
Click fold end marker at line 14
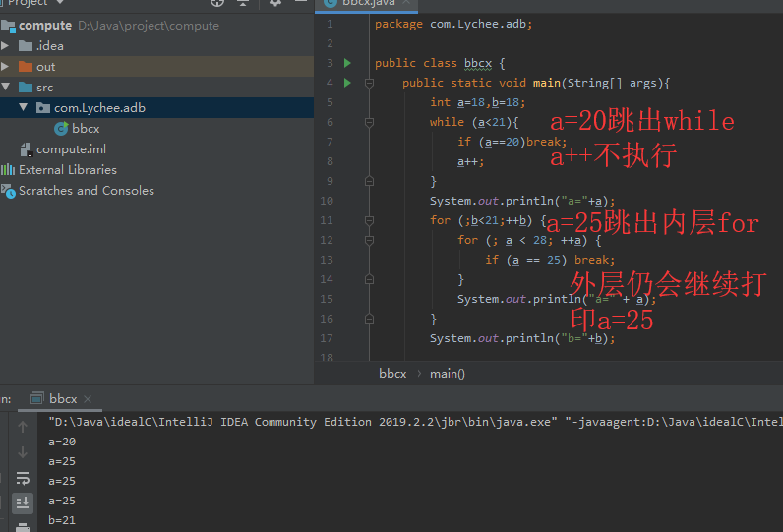(x=369, y=279)
